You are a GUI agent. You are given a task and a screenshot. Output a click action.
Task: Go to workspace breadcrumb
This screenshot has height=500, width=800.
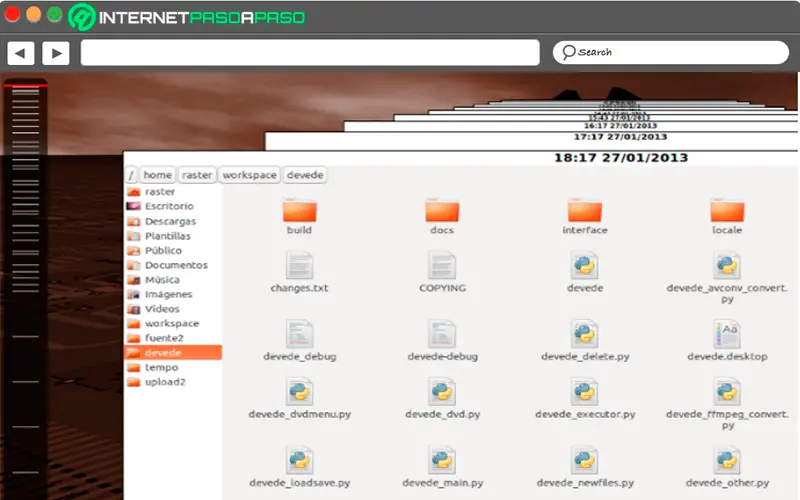click(x=249, y=175)
